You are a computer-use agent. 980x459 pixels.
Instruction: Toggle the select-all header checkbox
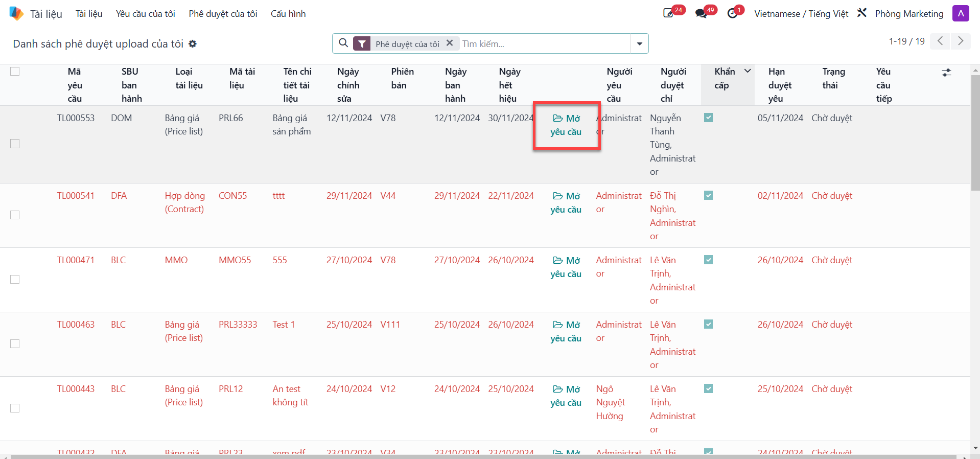15,71
